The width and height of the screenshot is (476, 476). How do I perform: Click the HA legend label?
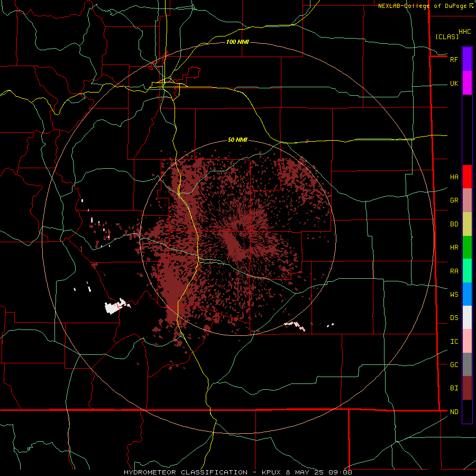tap(454, 177)
